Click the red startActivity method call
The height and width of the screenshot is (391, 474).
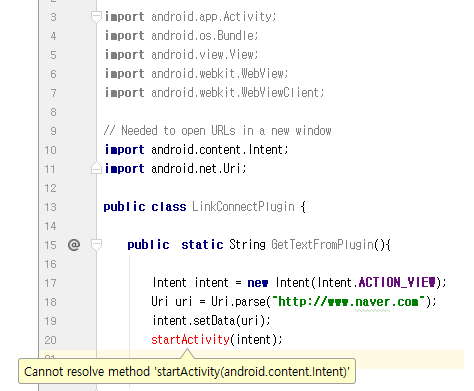[x=190, y=340]
